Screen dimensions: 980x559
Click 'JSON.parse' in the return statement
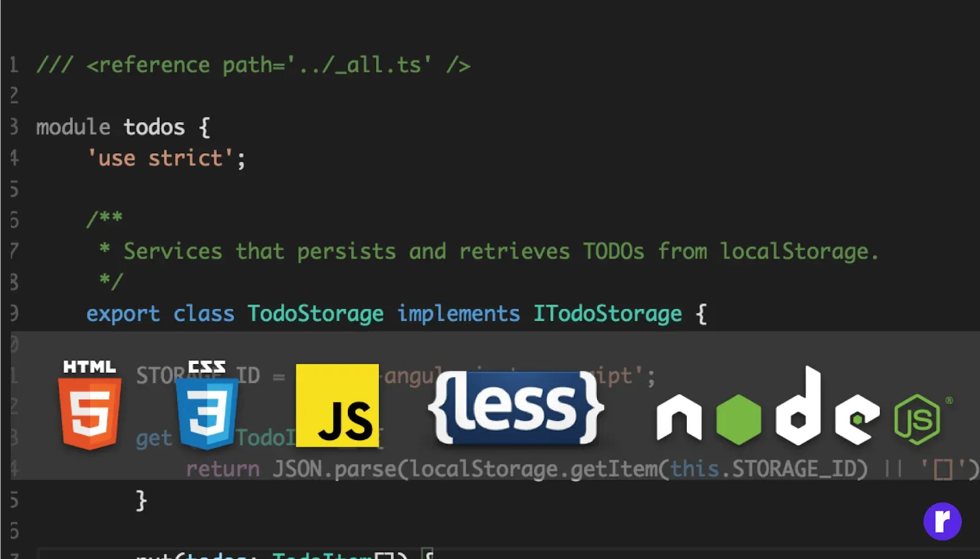coord(334,470)
